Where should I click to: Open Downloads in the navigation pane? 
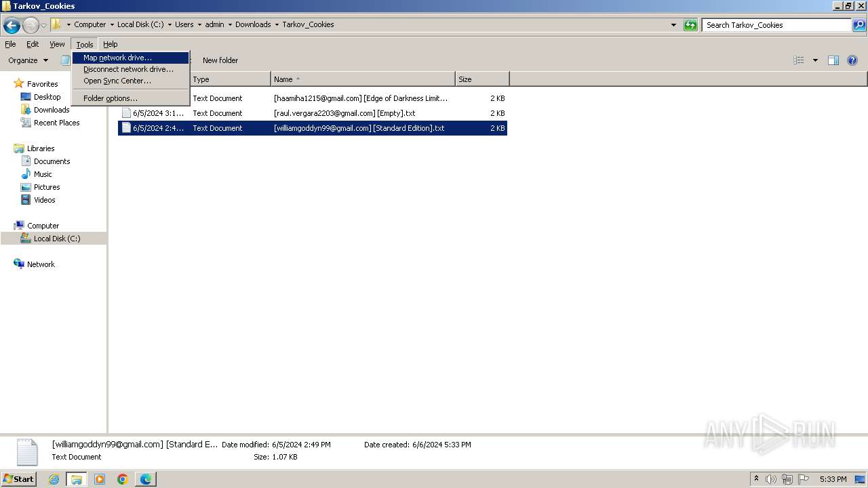(52, 110)
